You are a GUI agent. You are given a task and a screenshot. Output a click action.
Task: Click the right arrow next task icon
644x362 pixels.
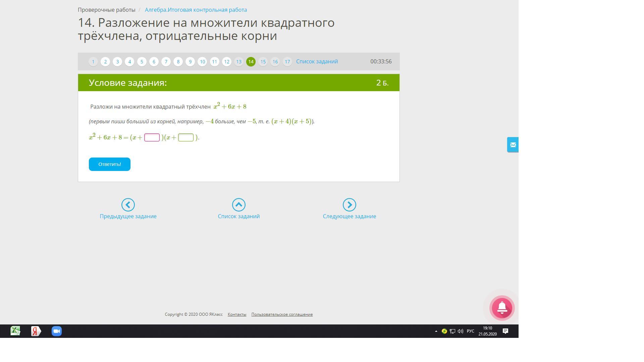[x=349, y=205]
